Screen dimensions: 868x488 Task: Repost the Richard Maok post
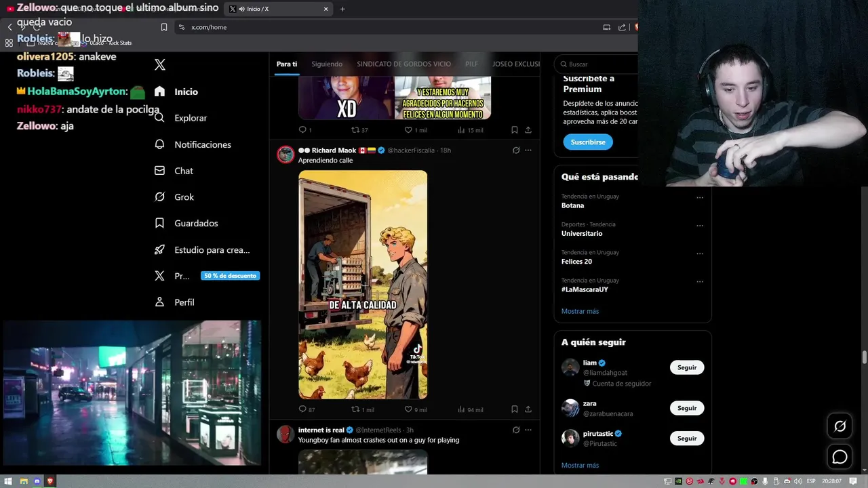pos(362,409)
